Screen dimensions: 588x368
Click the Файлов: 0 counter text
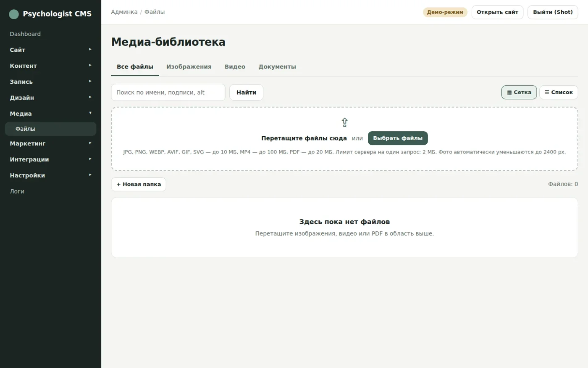tap(563, 184)
